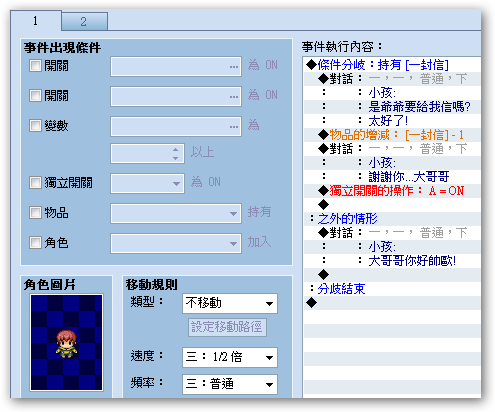Select the first 對話 command under 條件分歧

click(x=392, y=79)
